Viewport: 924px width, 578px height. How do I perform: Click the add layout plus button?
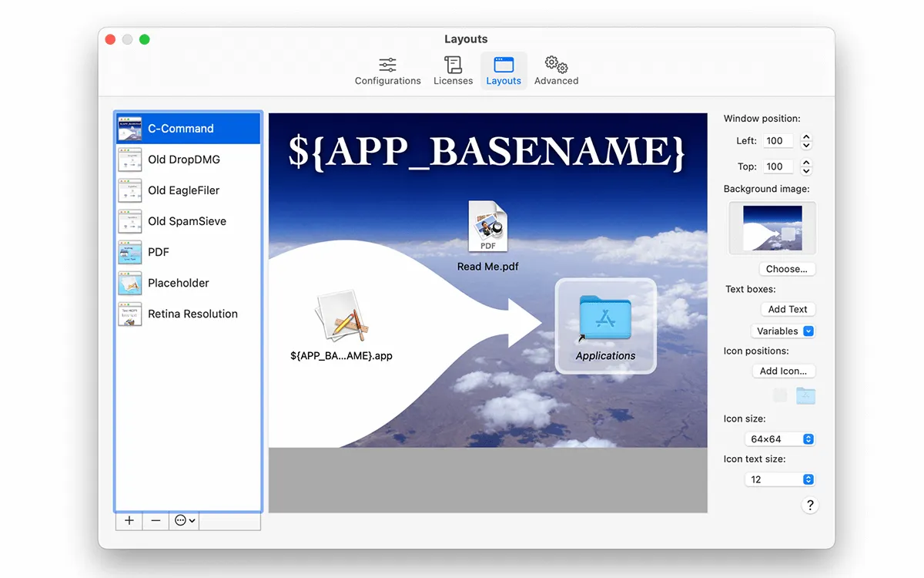click(129, 521)
